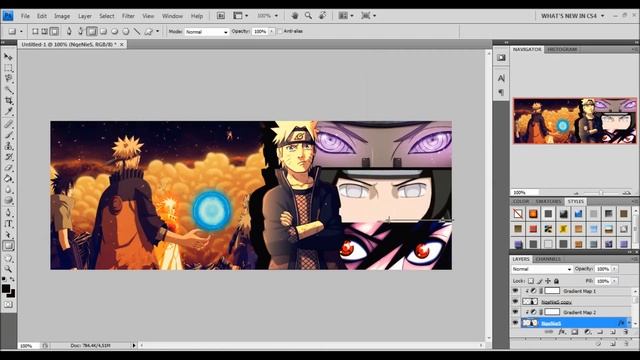640x360 pixels.
Task: Select the Hand tool in toolbox
Action: point(8,258)
